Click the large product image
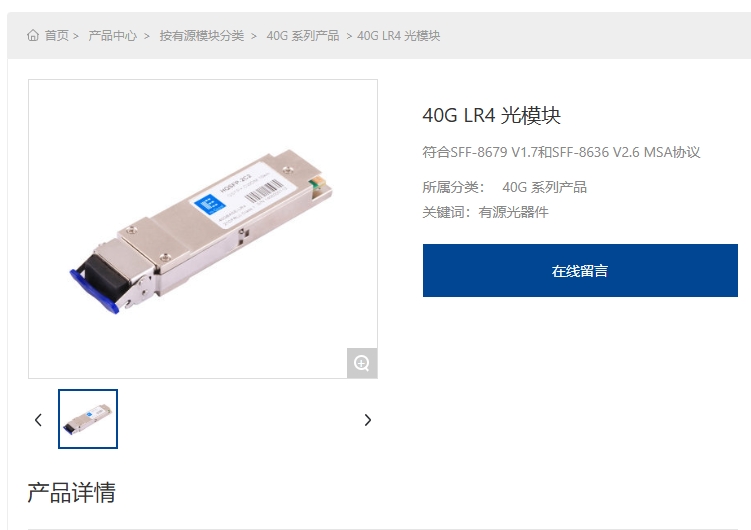The height and width of the screenshot is (530, 751). [203, 229]
